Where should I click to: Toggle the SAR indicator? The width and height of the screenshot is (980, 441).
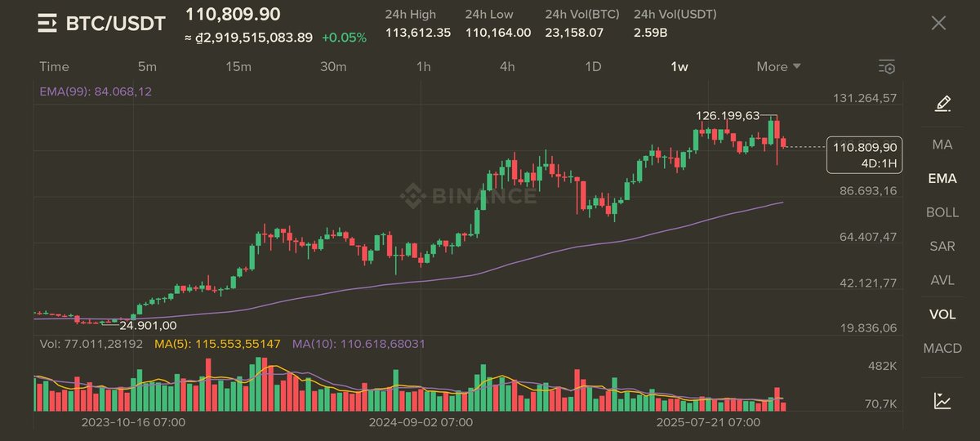(x=942, y=246)
